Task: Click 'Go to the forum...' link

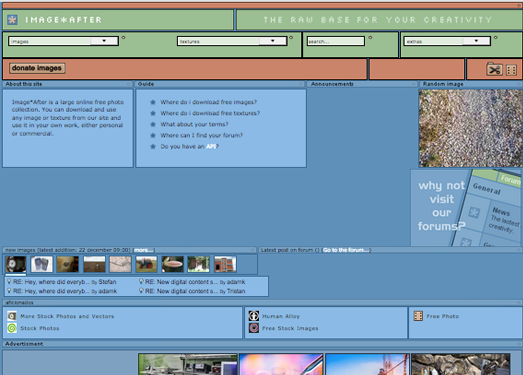Action: pos(346,250)
